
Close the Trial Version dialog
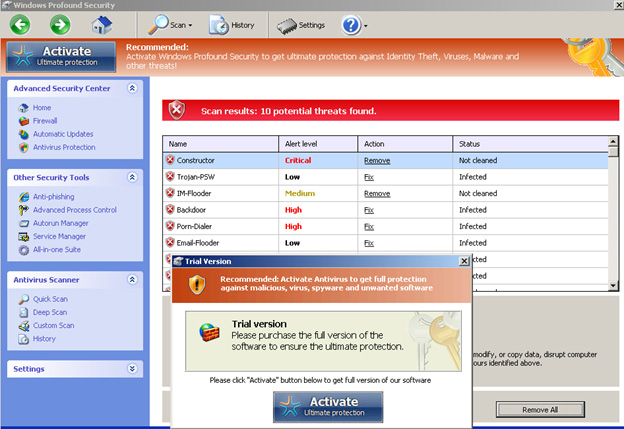click(x=464, y=261)
